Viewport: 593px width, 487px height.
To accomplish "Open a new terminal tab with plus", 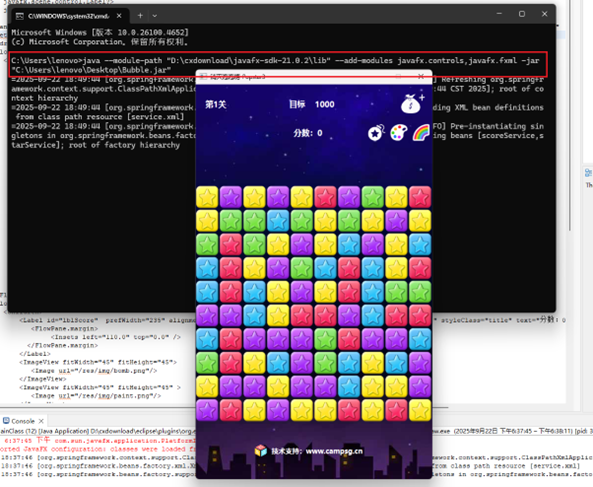I will (x=140, y=16).
